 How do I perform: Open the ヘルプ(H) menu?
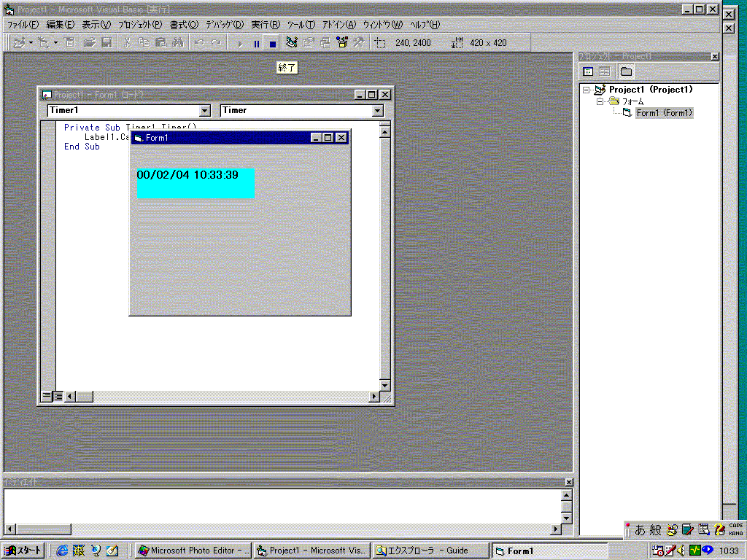[x=425, y=25]
